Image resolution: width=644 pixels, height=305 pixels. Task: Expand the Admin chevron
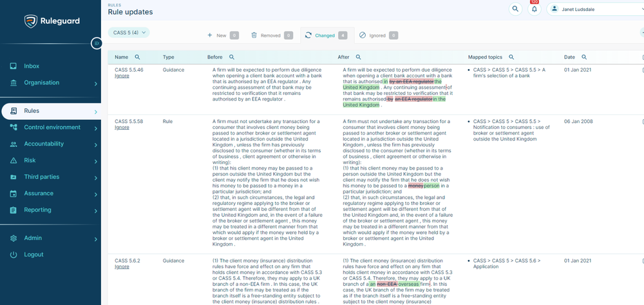click(95, 239)
